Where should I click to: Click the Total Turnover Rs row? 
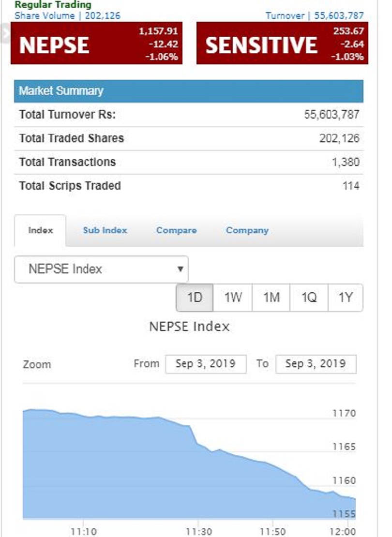coord(188,115)
